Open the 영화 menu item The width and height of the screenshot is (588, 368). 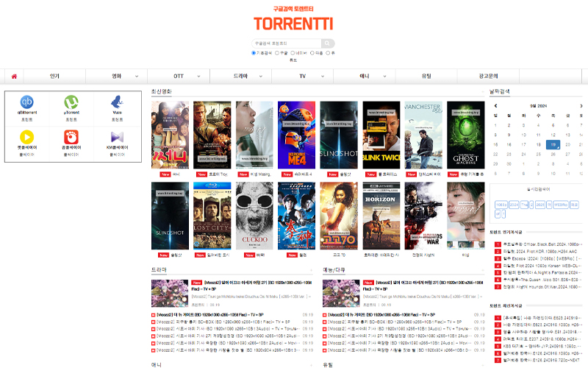coord(117,77)
